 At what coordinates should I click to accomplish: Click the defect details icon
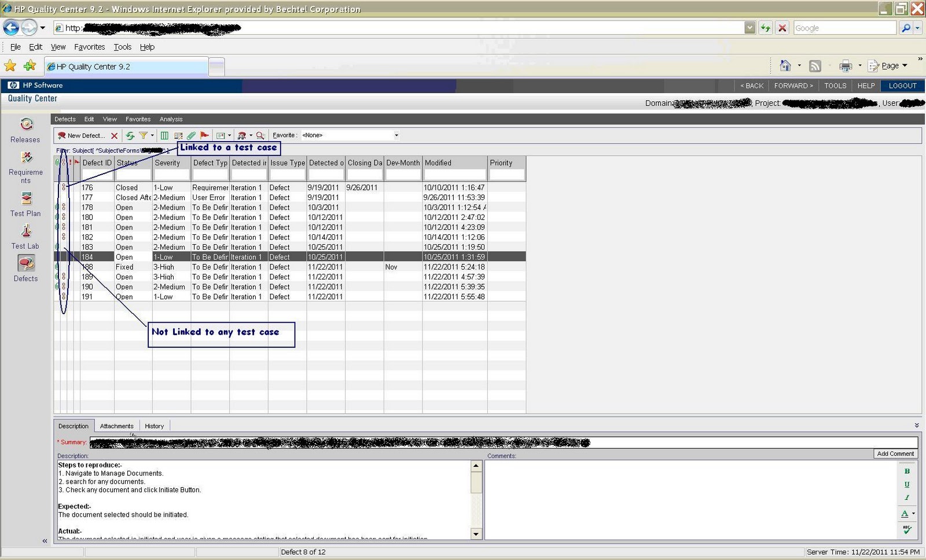coord(178,135)
